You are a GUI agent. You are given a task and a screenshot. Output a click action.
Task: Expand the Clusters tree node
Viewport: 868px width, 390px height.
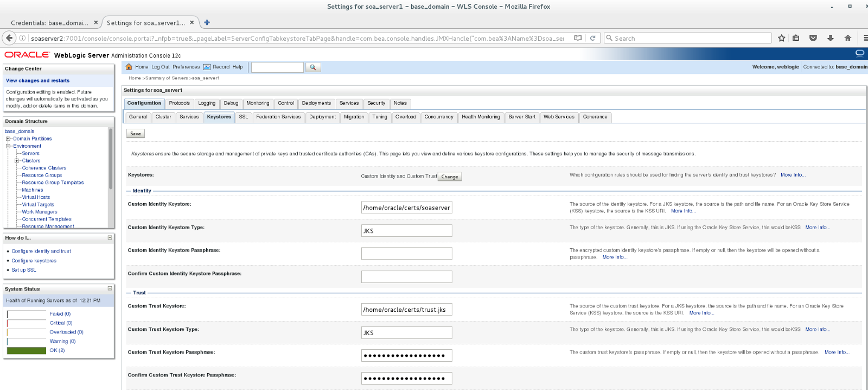coord(17,161)
